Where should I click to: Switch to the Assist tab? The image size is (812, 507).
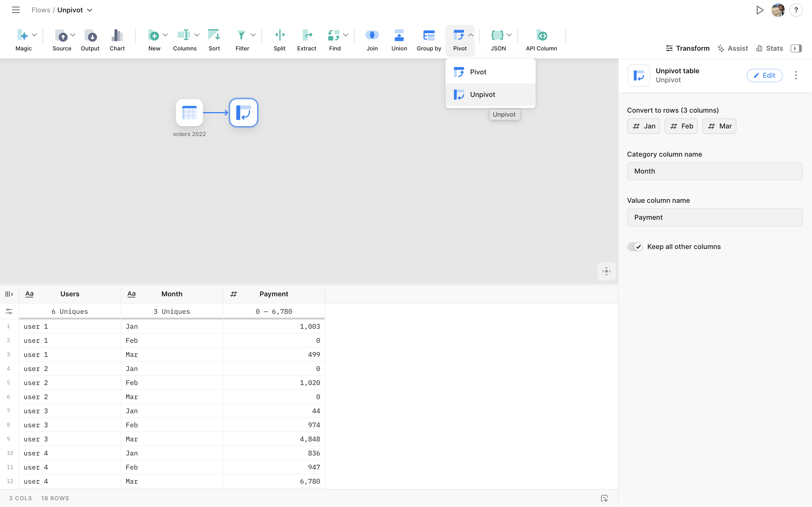point(732,48)
